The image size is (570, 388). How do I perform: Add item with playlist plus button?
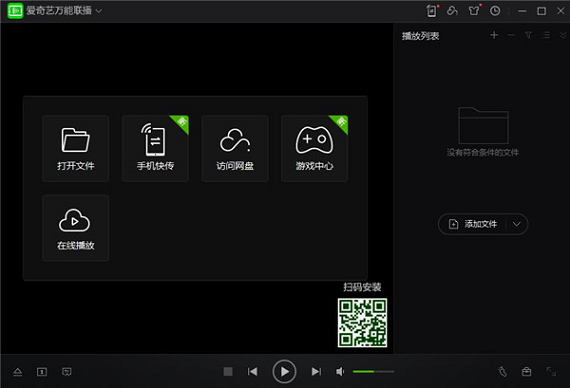tap(494, 35)
